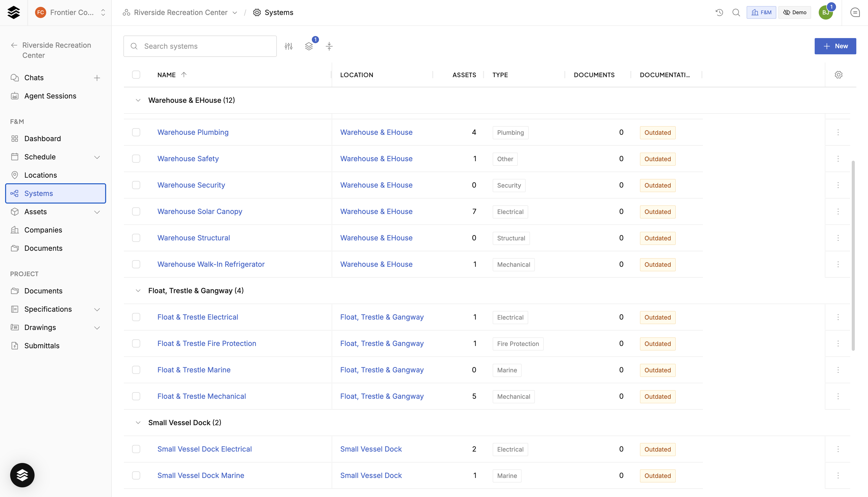Click the Demo button in header
Screen dimensions: 868x497
click(795, 13)
